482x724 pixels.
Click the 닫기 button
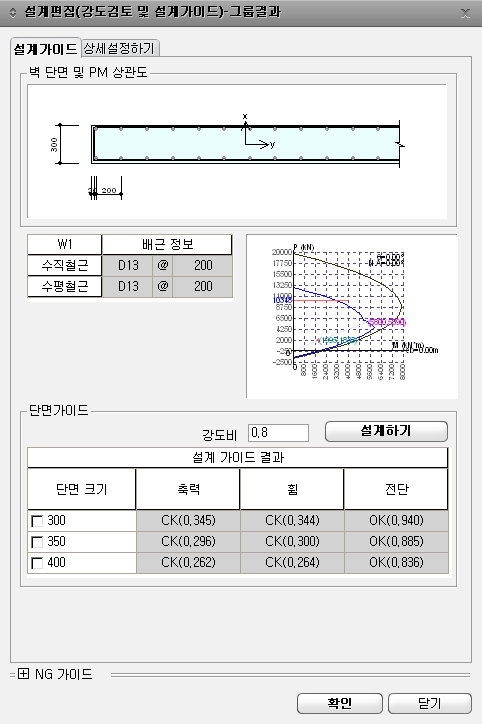[430, 703]
